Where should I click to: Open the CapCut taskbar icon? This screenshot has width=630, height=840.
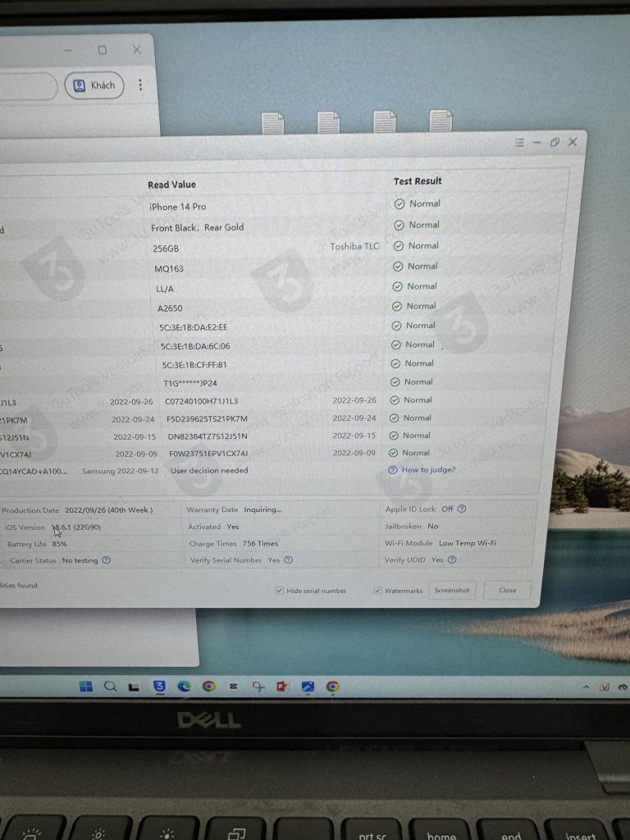tap(233, 687)
